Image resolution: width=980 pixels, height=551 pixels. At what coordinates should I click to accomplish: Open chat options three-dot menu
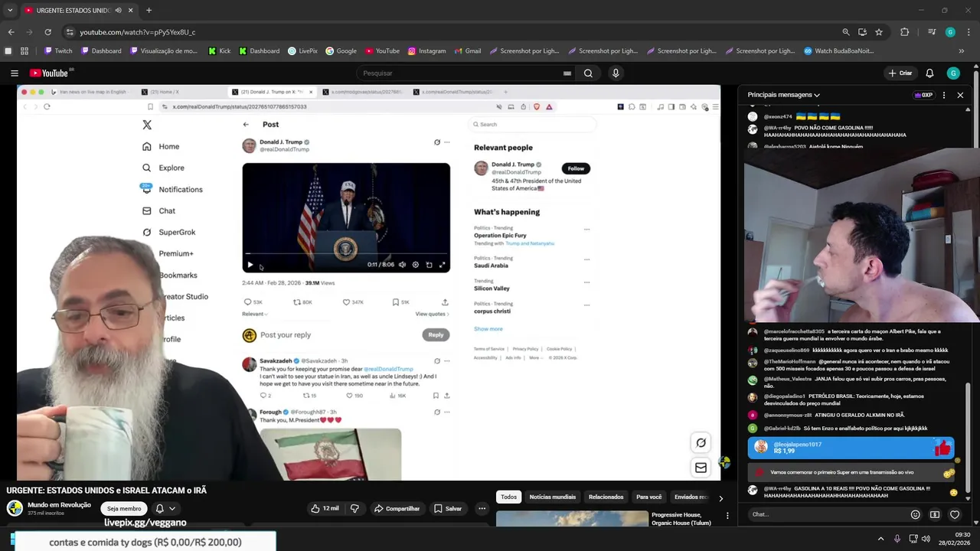(943, 95)
